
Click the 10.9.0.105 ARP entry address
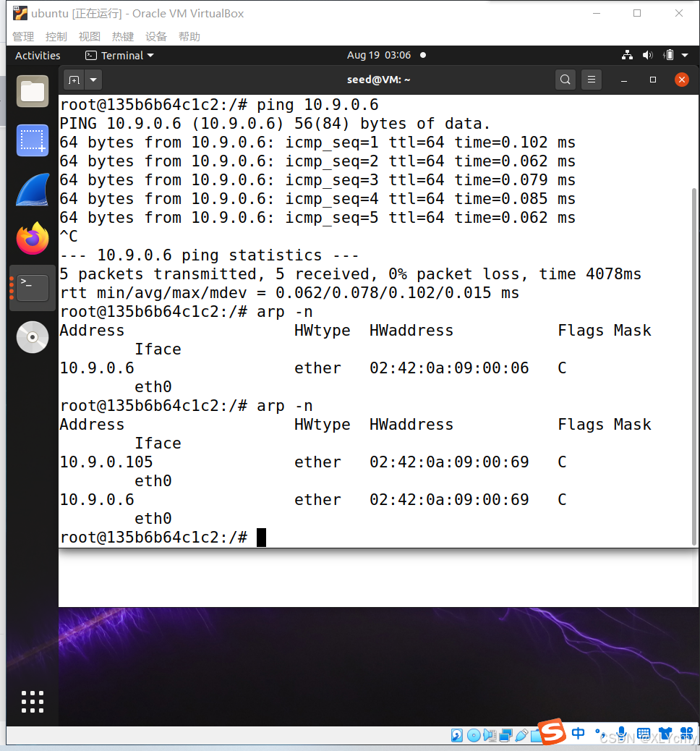point(106,462)
